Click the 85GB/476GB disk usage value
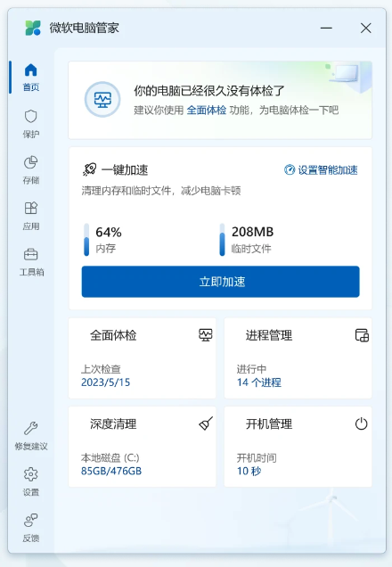The image size is (392, 567). (111, 471)
